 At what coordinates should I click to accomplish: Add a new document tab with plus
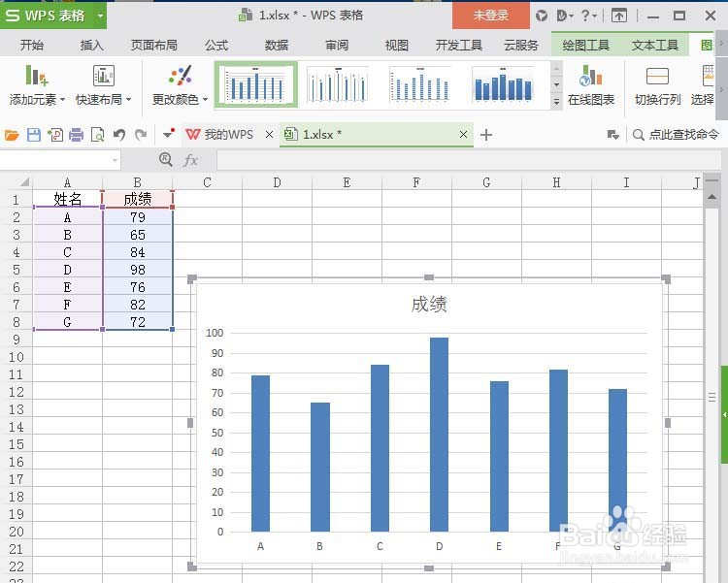[x=486, y=135]
